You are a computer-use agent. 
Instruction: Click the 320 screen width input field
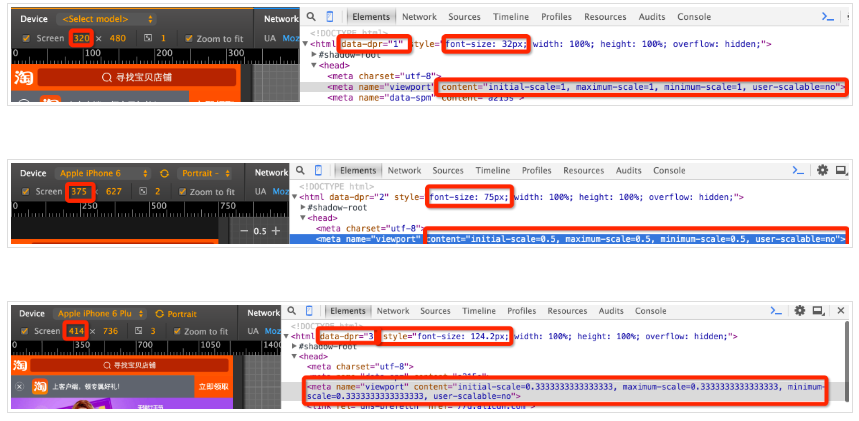(81, 38)
